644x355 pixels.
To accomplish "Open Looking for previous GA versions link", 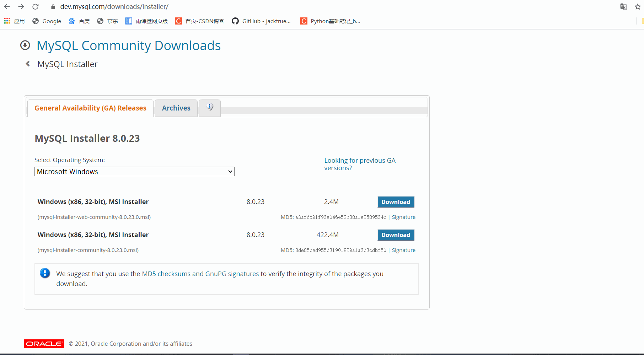I will 360,164.
